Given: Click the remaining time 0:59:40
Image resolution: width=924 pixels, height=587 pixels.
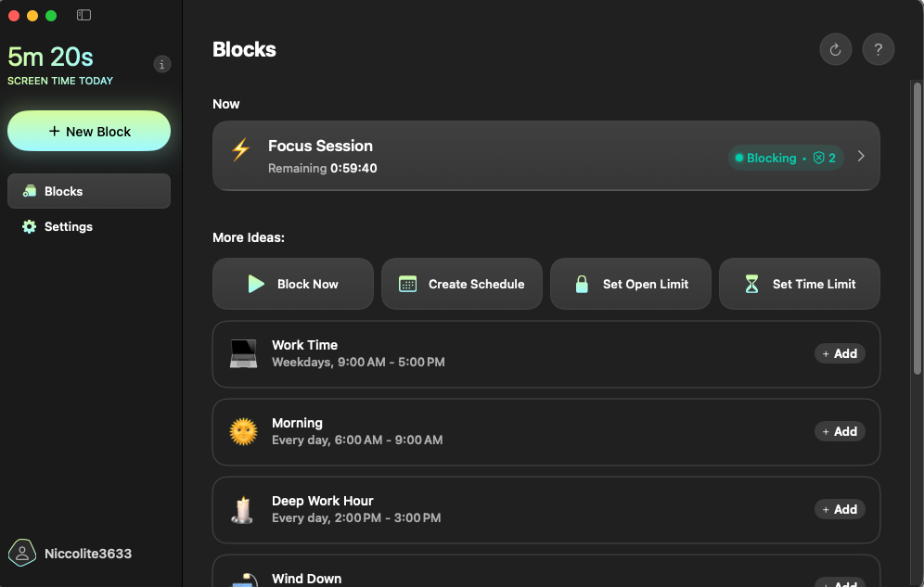Looking at the screenshot, I should 353,169.
